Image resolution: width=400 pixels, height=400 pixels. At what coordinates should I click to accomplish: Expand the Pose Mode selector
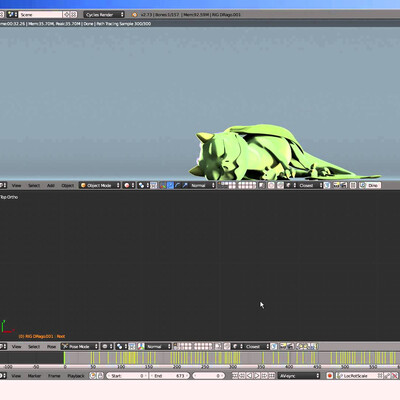tap(80, 347)
